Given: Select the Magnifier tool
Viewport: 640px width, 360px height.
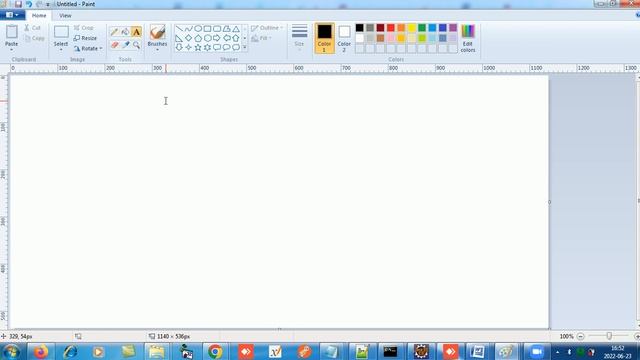Looking at the screenshot, I should tap(136, 44).
